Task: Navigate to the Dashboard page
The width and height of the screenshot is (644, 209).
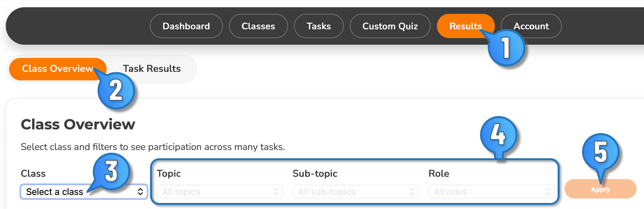Action: (186, 26)
